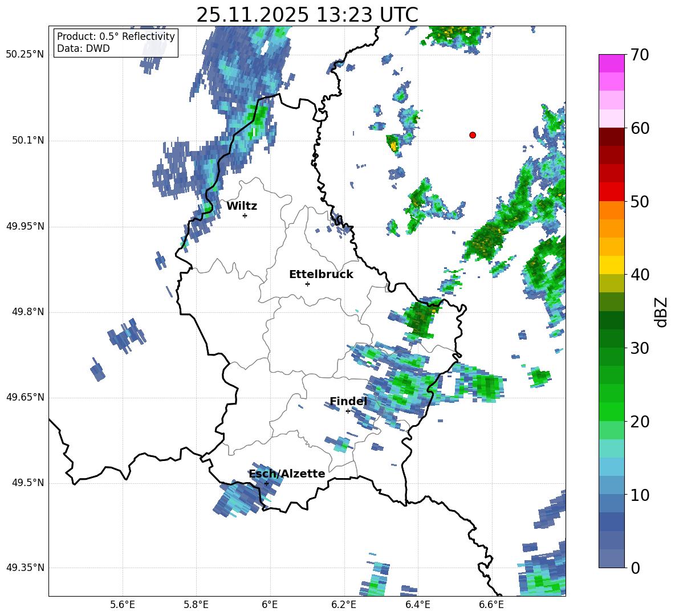Click the Wiltz city label
The height and width of the screenshot is (616, 675).
(242, 206)
